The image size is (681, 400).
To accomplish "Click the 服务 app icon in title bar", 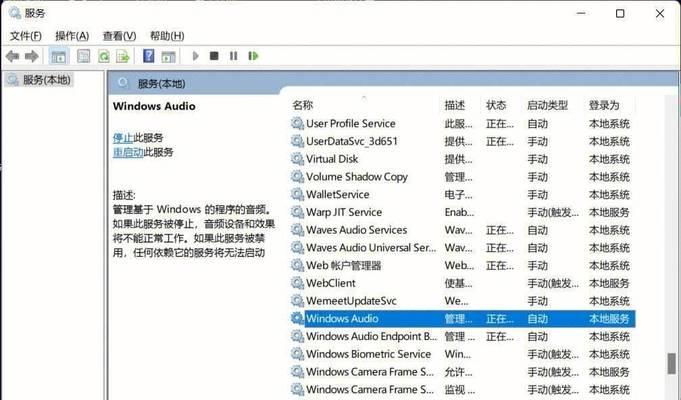I will (x=15, y=13).
